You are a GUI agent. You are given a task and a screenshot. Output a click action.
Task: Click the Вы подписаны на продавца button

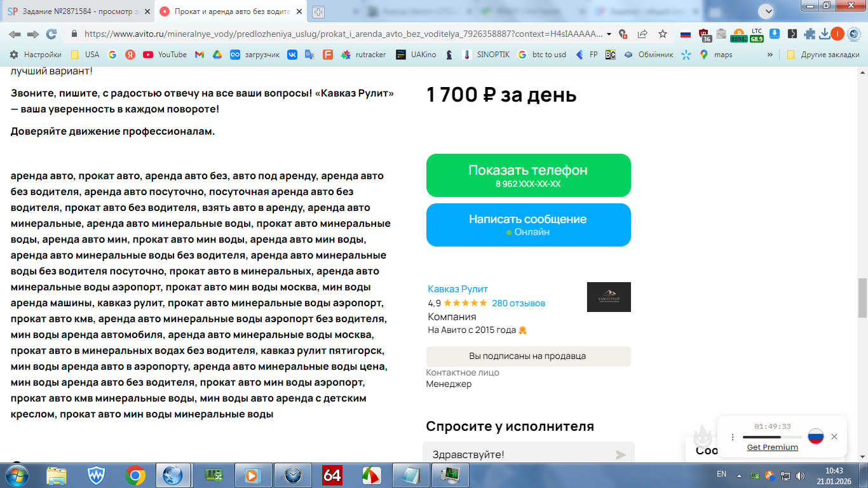click(x=529, y=356)
